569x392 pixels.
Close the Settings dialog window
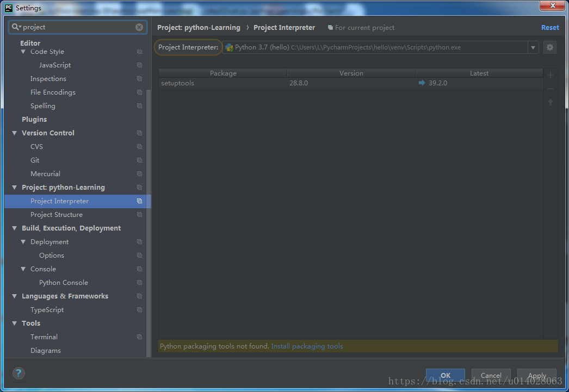[x=552, y=5]
